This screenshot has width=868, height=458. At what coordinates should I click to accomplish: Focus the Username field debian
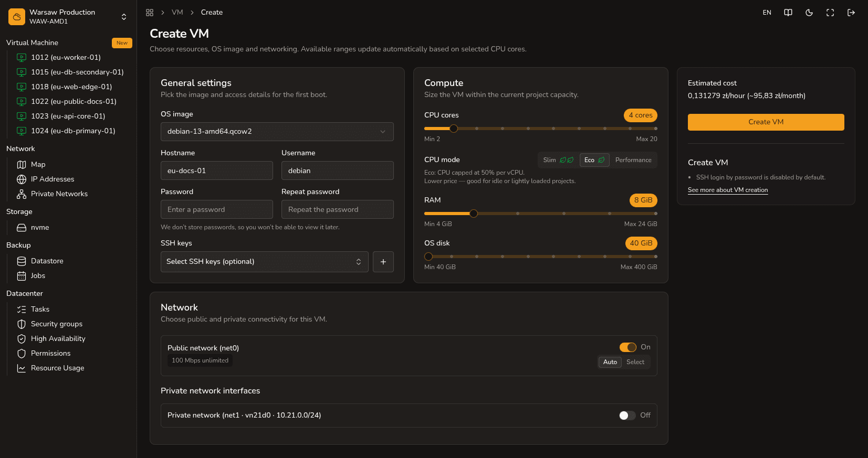pyautogui.click(x=338, y=171)
